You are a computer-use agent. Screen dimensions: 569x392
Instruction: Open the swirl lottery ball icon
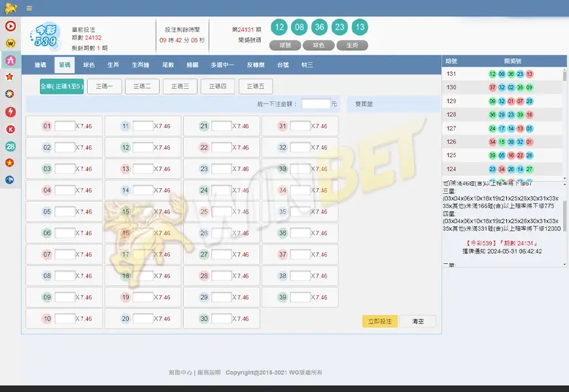(9, 94)
